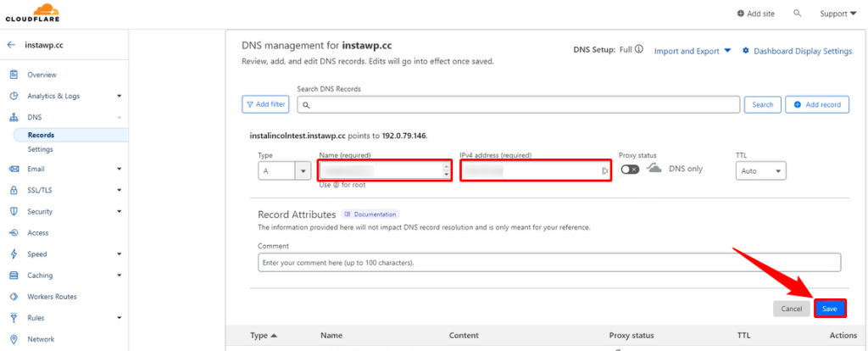Click the Name column header

[331, 336]
